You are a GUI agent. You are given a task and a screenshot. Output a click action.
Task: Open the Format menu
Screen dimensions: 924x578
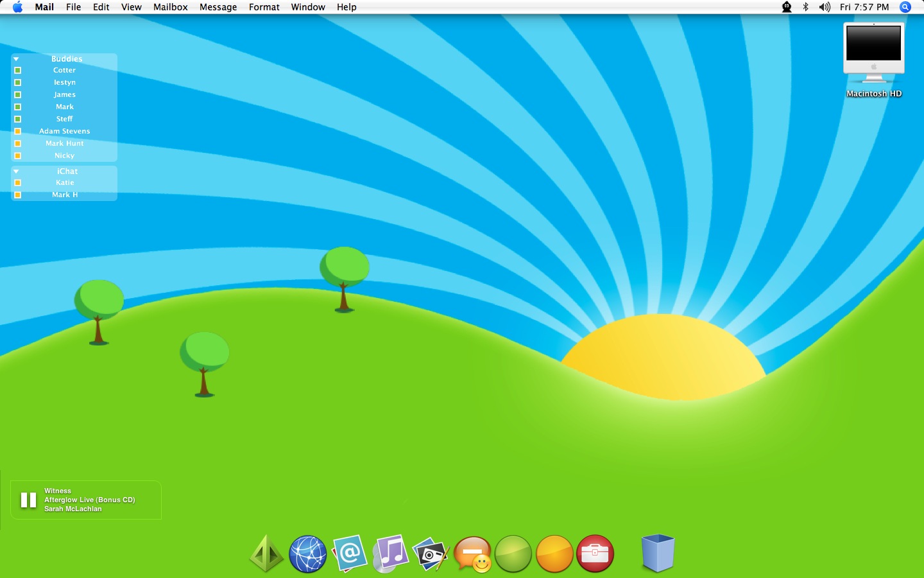[264, 7]
